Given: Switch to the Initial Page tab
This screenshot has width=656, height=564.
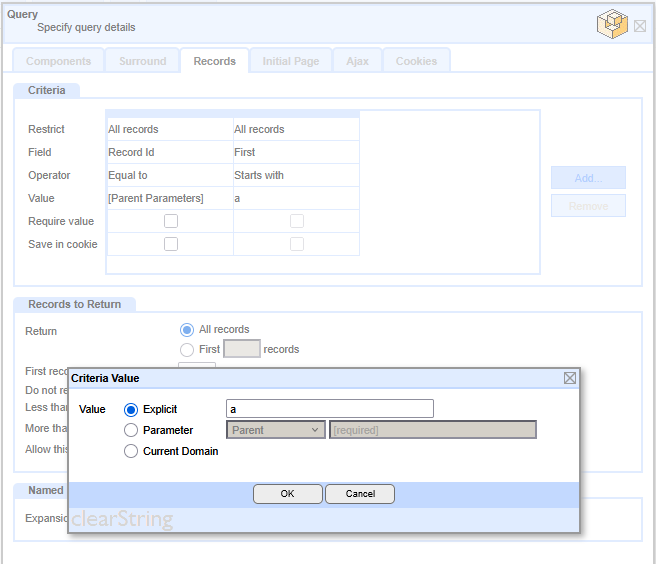Looking at the screenshot, I should [291, 61].
